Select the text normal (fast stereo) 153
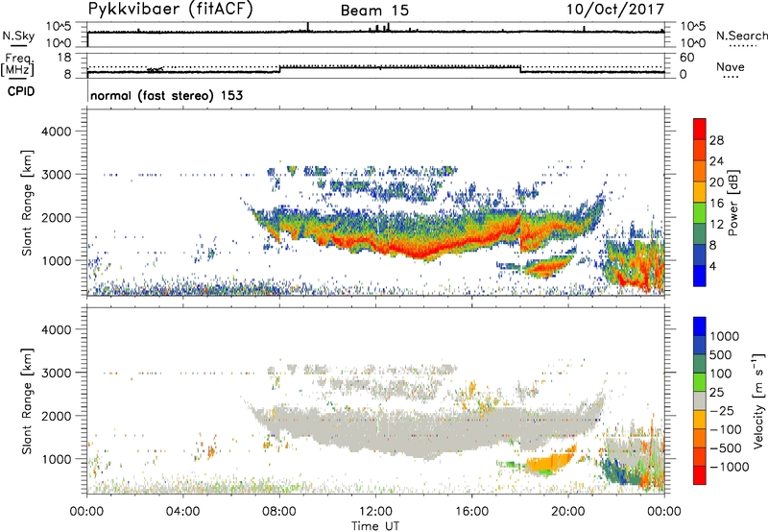This screenshot has height=532, width=768. point(166,95)
